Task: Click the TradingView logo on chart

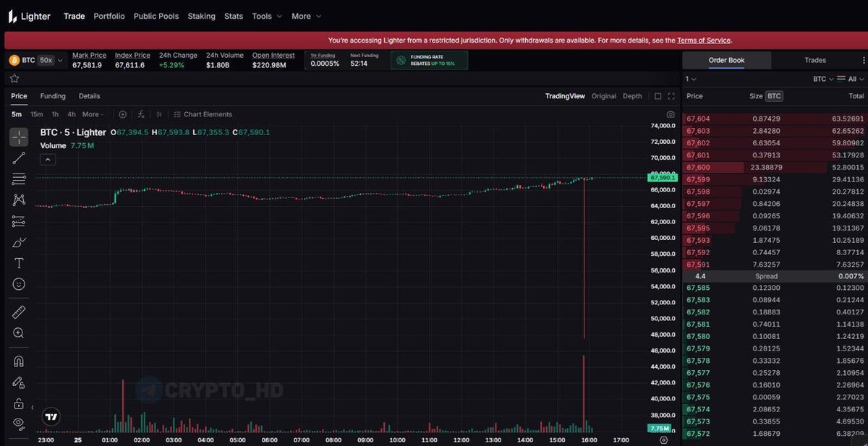Action: [x=51, y=416]
